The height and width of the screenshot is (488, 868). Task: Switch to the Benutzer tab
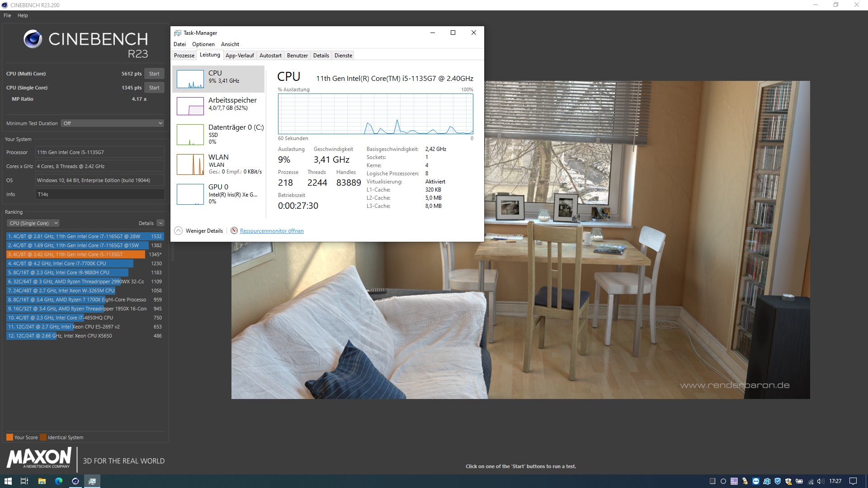click(297, 56)
